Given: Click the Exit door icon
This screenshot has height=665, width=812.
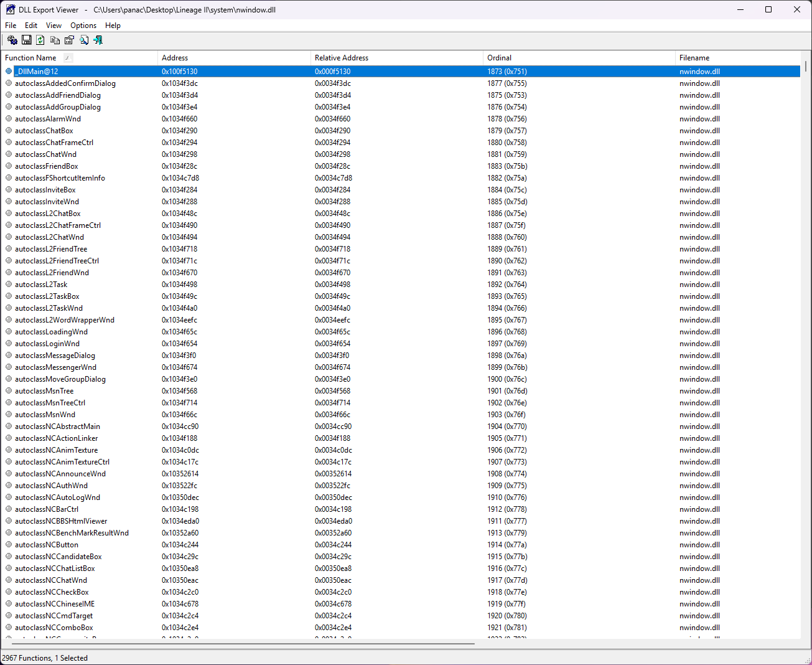Looking at the screenshot, I should (x=98, y=40).
